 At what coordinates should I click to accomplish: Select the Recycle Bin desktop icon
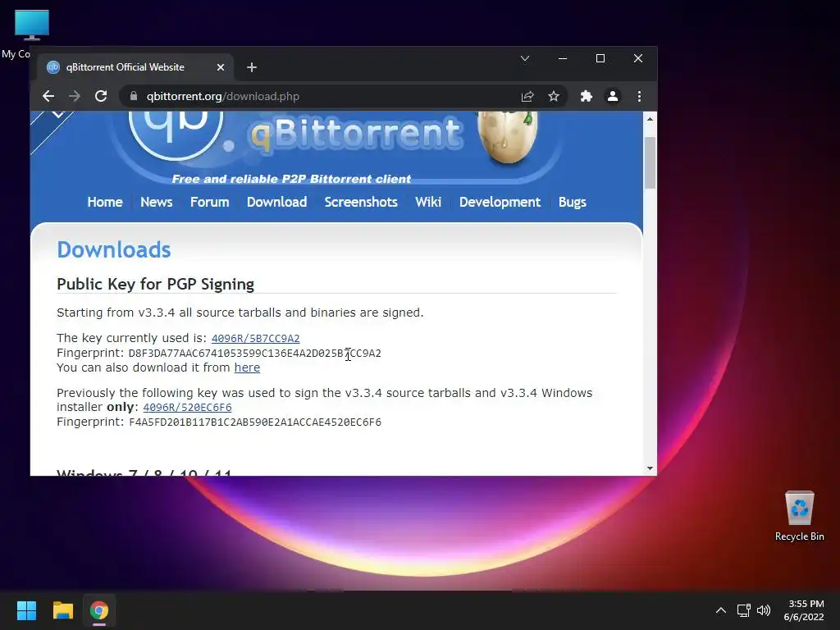pos(799,516)
